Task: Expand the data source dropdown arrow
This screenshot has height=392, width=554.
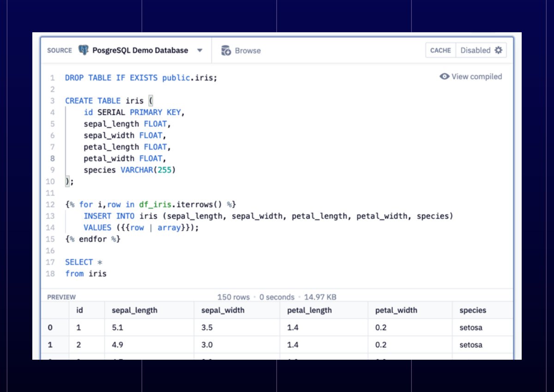Action: pyautogui.click(x=200, y=51)
